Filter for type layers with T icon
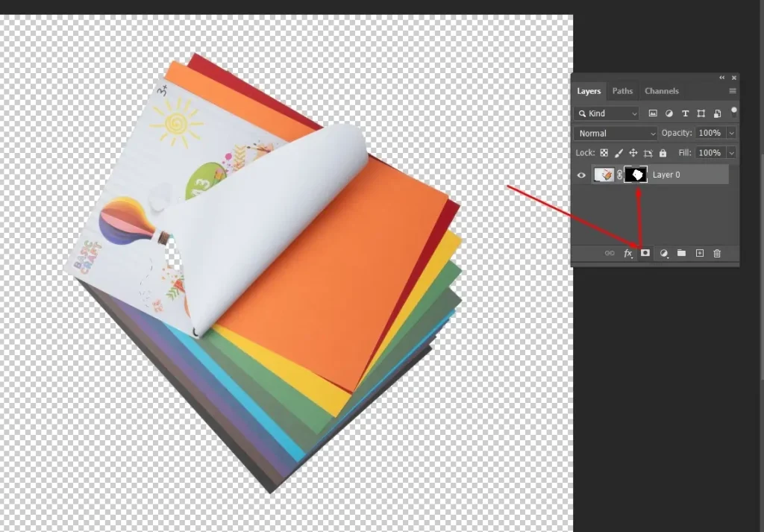 tap(685, 113)
